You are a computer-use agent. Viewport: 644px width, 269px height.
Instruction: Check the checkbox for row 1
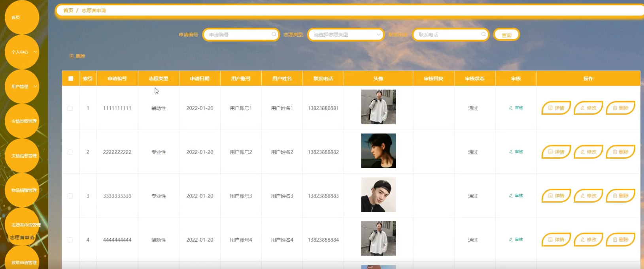[x=70, y=108]
